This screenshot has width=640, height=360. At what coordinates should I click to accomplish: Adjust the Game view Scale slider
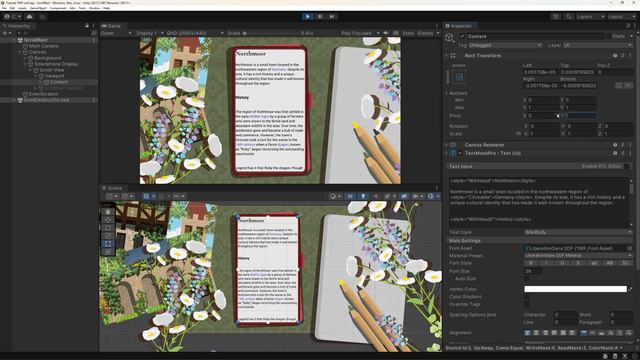[271, 33]
